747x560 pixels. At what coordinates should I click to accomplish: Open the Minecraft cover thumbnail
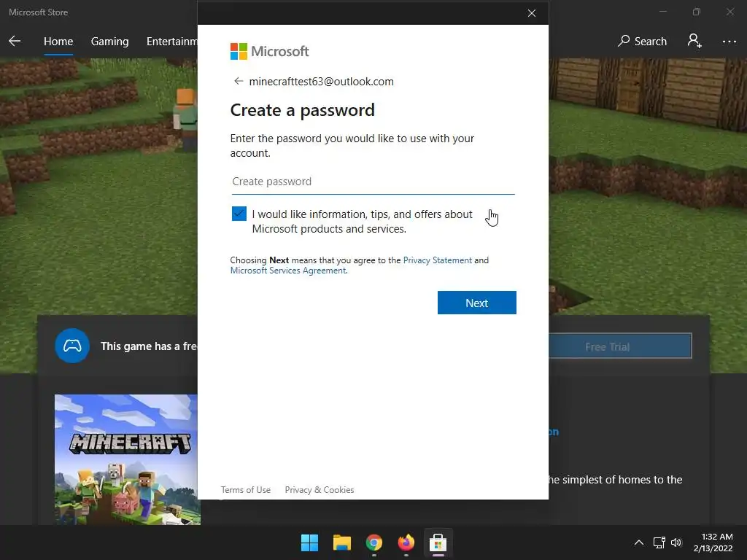127,459
